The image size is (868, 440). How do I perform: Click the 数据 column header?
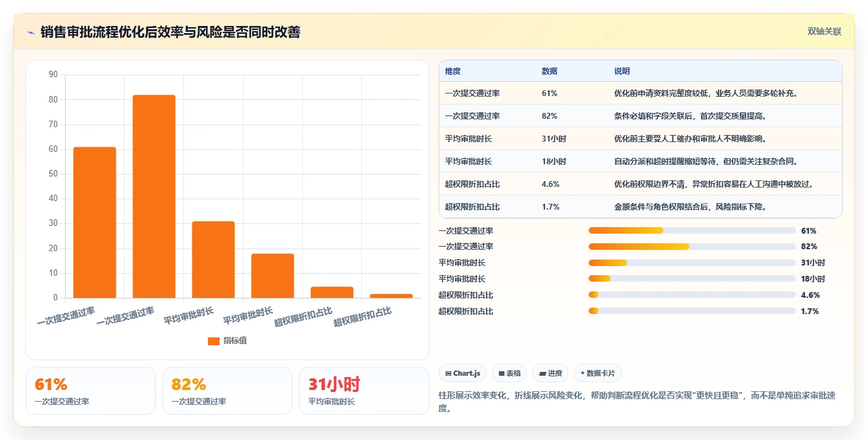click(x=549, y=71)
